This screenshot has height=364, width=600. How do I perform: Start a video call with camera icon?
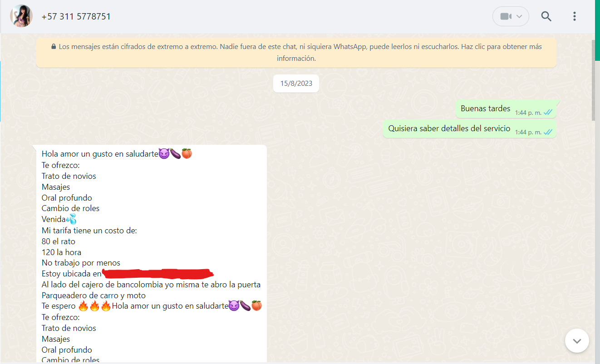[x=506, y=17]
